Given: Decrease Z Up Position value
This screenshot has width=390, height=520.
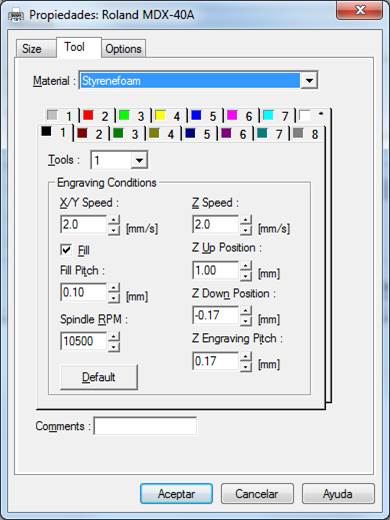Looking at the screenshot, I should pyautogui.click(x=246, y=275).
